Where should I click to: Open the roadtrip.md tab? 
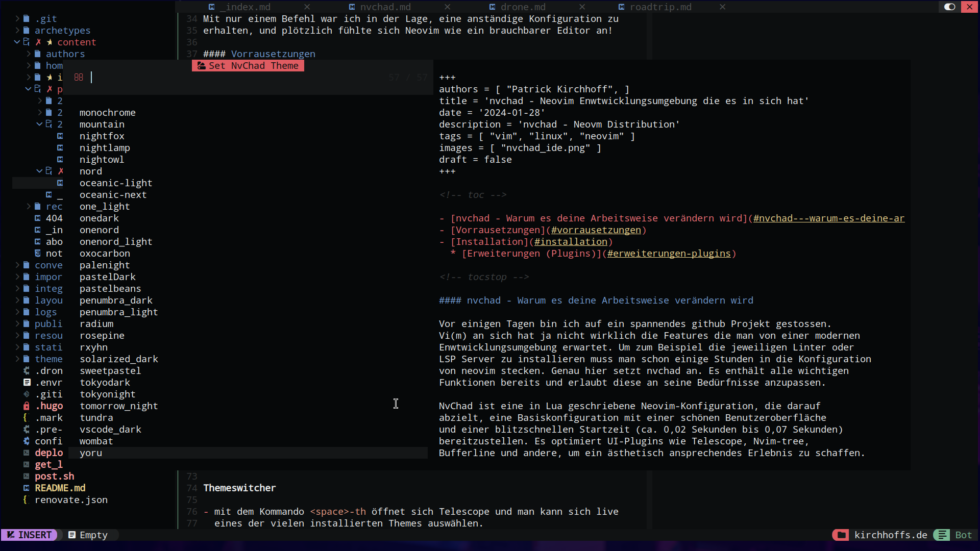click(x=660, y=7)
